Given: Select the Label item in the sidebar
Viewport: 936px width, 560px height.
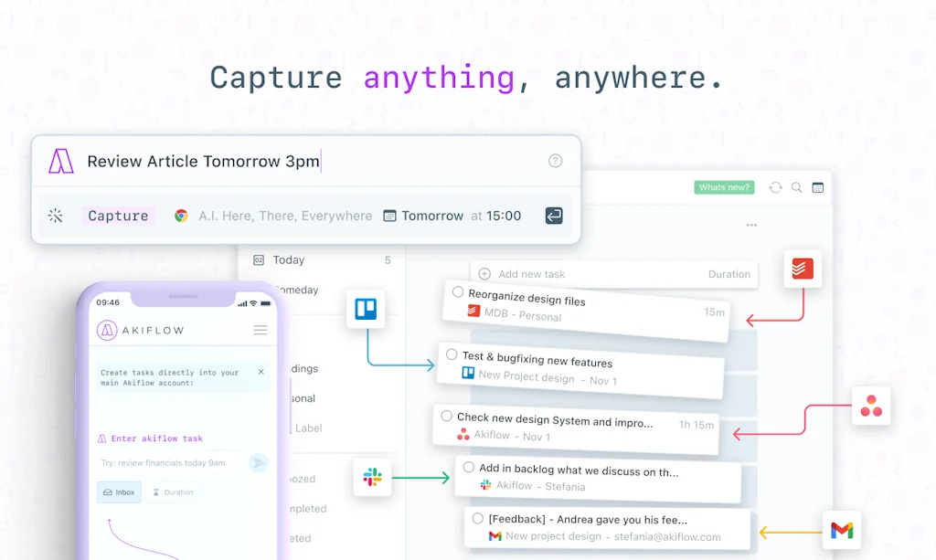Looking at the screenshot, I should coord(309,428).
